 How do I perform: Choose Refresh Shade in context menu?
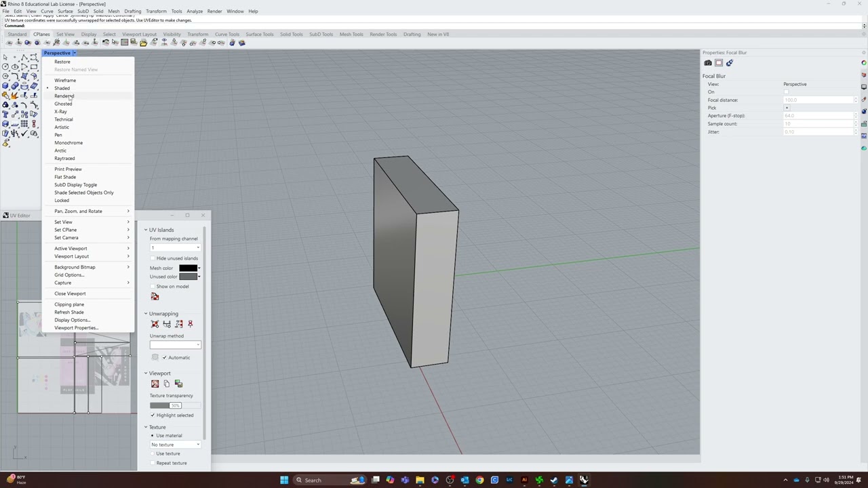point(88,312)
